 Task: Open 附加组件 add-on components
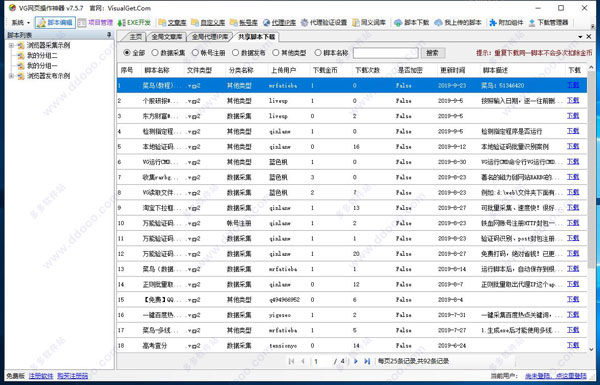[506, 23]
